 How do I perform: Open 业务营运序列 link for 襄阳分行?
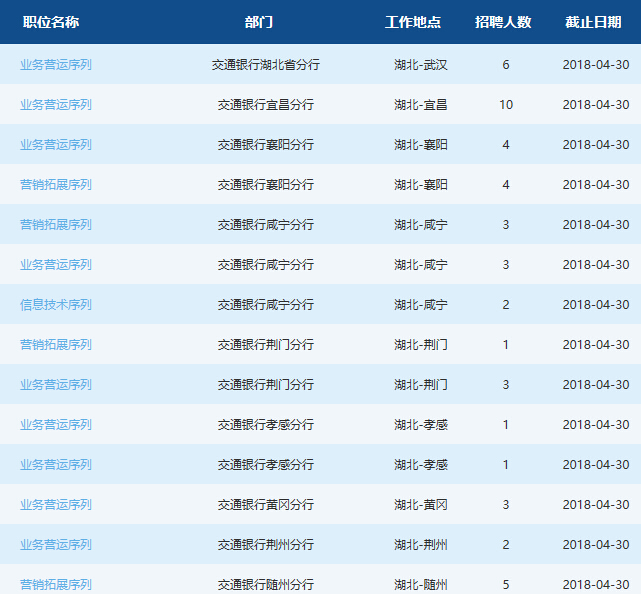[x=56, y=145]
